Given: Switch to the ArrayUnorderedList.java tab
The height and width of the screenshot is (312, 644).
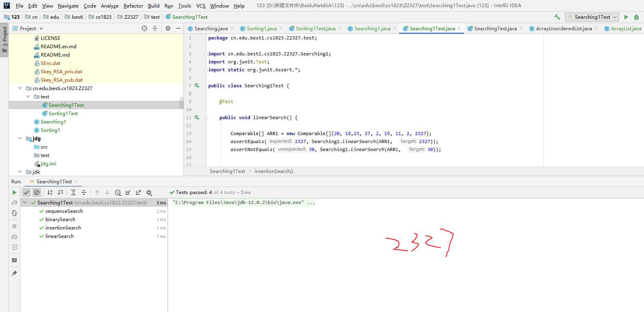Looking at the screenshot, I should point(564,28).
